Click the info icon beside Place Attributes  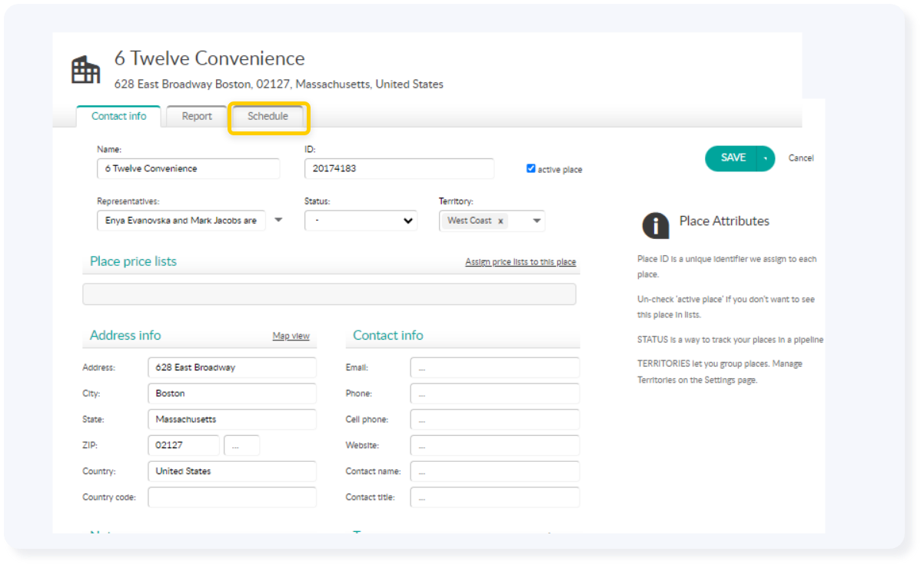(655, 225)
